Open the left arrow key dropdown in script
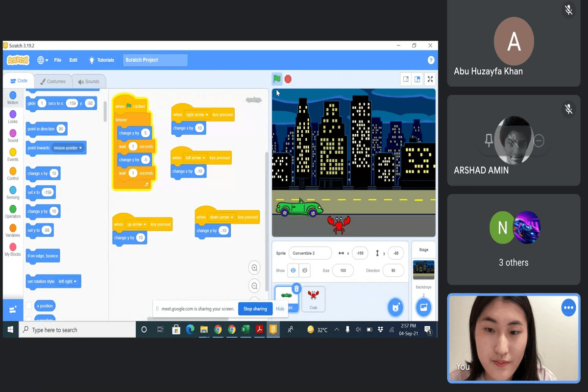The width and height of the screenshot is (588, 392). click(196, 158)
